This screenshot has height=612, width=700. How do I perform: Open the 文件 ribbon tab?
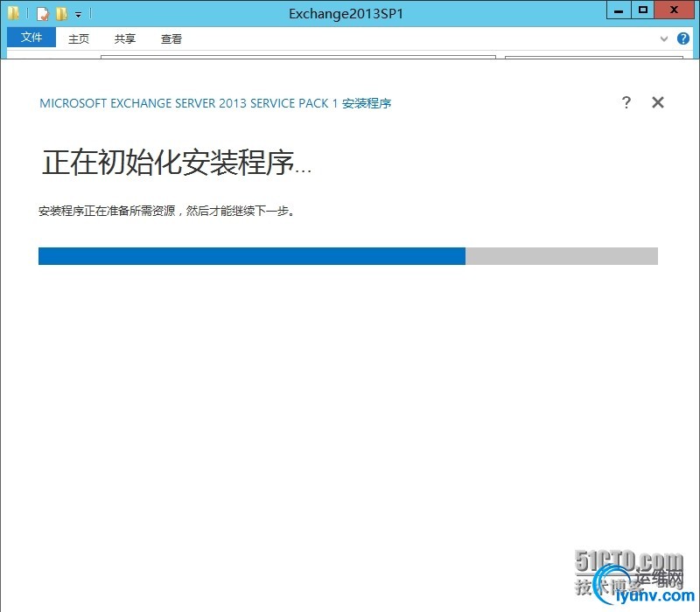tap(31, 38)
